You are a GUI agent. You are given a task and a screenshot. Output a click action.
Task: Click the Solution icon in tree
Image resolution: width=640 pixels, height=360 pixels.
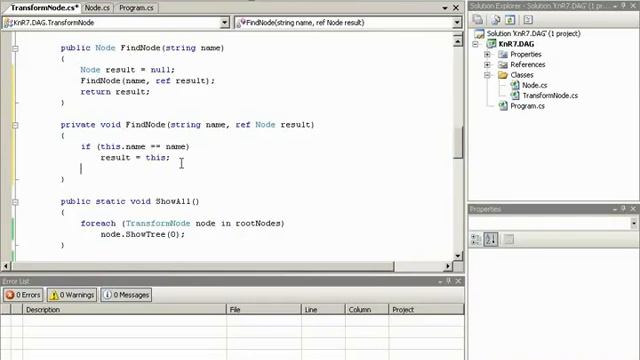point(480,33)
